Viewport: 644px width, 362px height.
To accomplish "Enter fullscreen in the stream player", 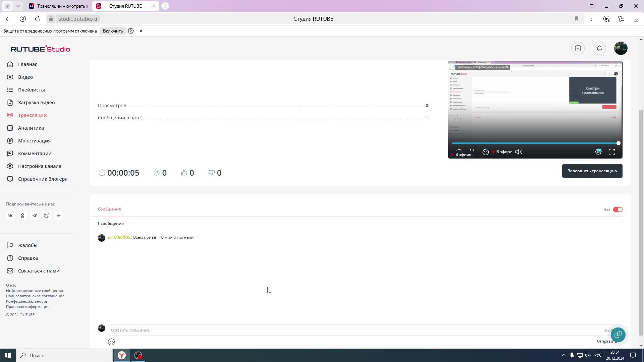I will click(x=612, y=152).
